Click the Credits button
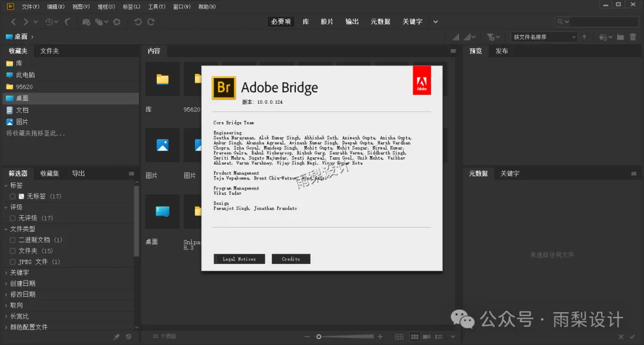Image resolution: width=644 pixels, height=345 pixels. pos(291,259)
